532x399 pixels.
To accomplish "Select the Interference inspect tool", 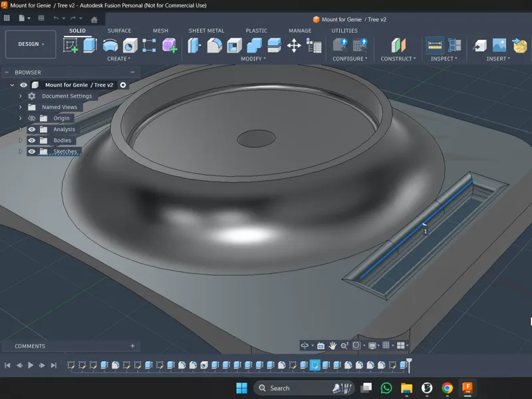I will [x=455, y=45].
